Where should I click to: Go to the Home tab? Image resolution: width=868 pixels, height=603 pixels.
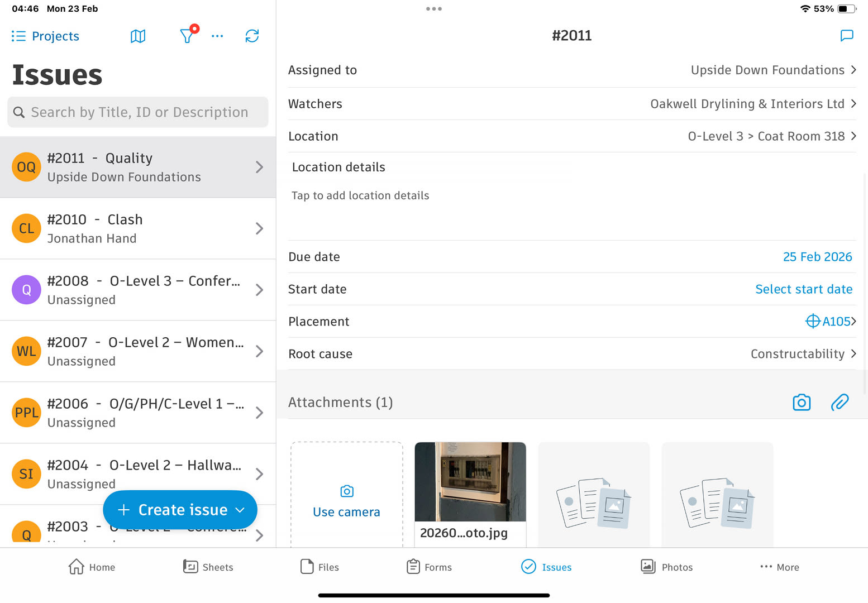click(x=92, y=567)
